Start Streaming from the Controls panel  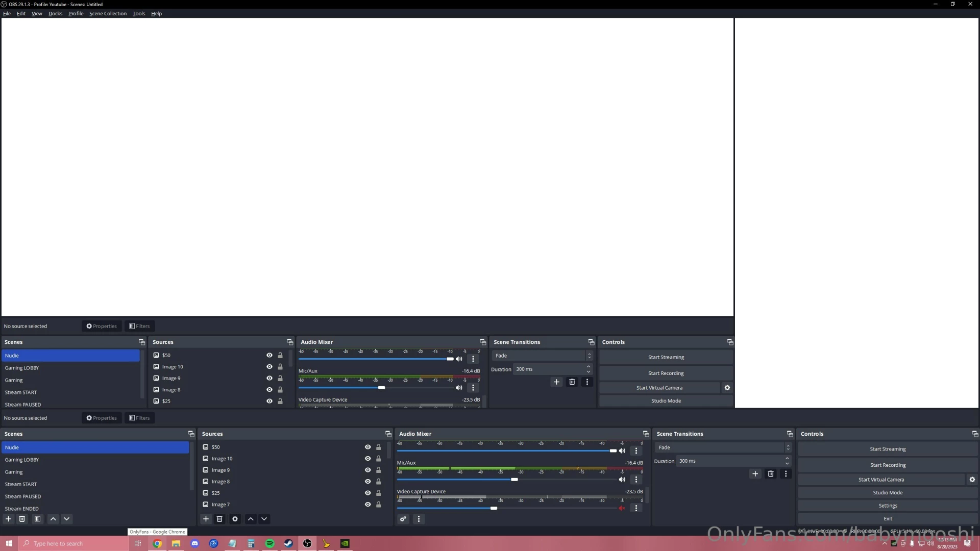[x=887, y=449]
